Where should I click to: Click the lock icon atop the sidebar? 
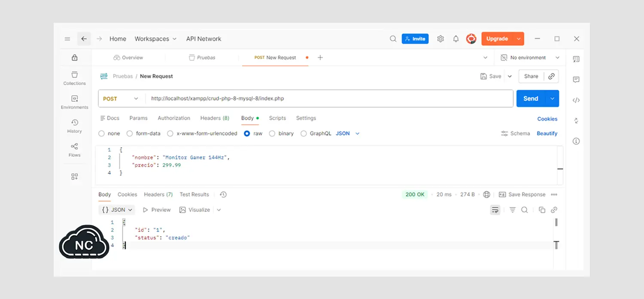pos(75,58)
